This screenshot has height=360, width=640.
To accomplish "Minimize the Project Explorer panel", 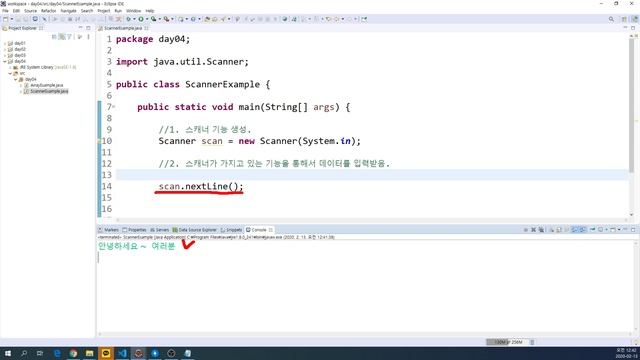I will pyautogui.click(x=80, y=28).
